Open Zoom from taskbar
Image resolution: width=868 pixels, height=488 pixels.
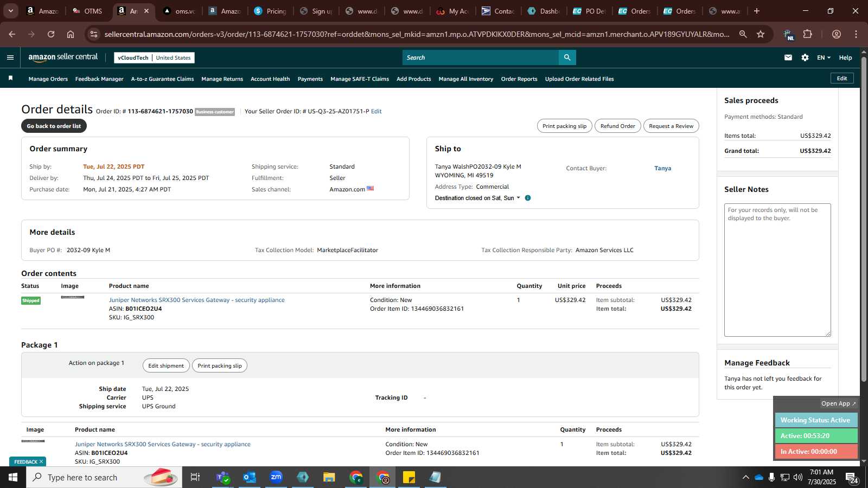(x=276, y=477)
